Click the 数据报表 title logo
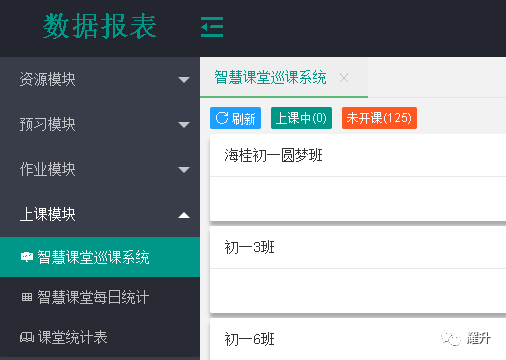Image resolution: width=506 pixels, height=360 pixels. [x=100, y=26]
